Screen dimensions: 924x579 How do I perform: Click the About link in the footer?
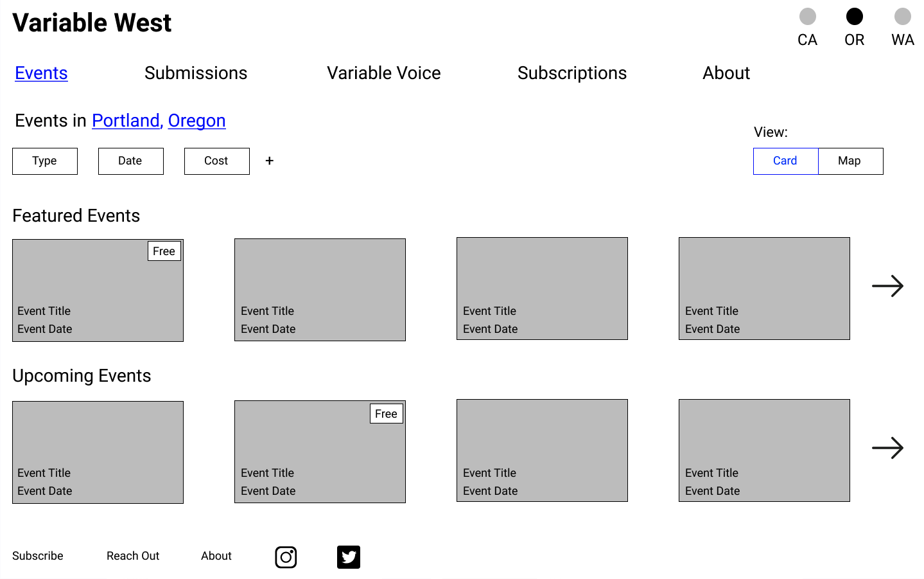point(216,556)
